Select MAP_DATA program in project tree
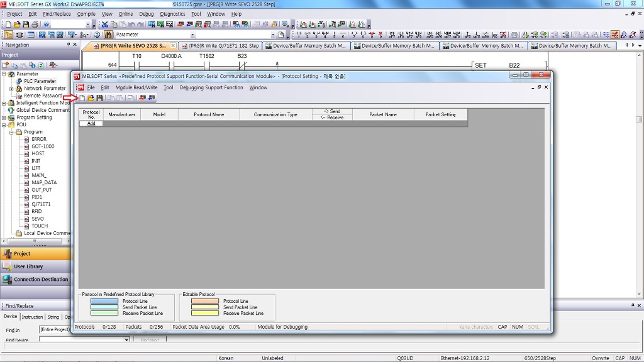The width and height of the screenshot is (644, 362). point(44,182)
